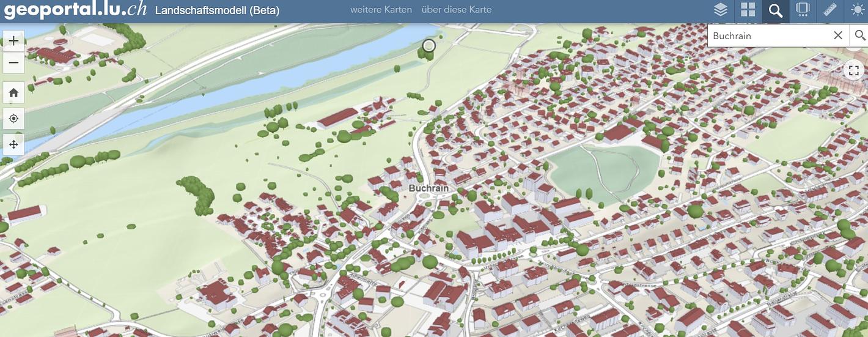This screenshot has height=337, width=868.
Task: Toggle the search tool in the header
Action: coord(776,10)
